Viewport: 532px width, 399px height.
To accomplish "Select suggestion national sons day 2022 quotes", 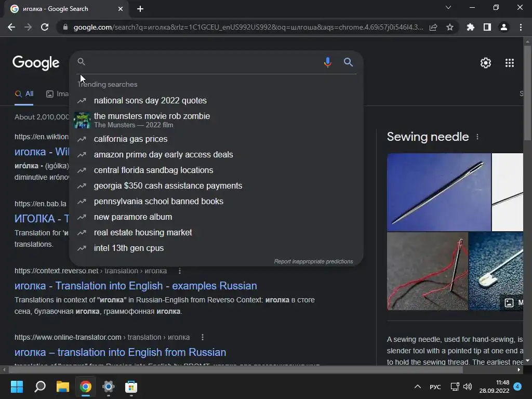I will [x=217, y=100].
